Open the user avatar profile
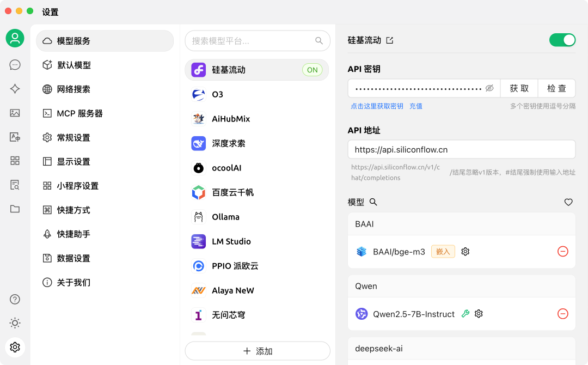The image size is (588, 365). [x=15, y=38]
